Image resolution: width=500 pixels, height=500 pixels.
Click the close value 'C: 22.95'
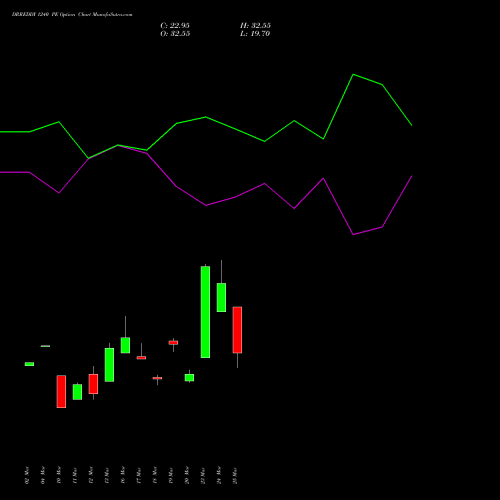pos(175,26)
